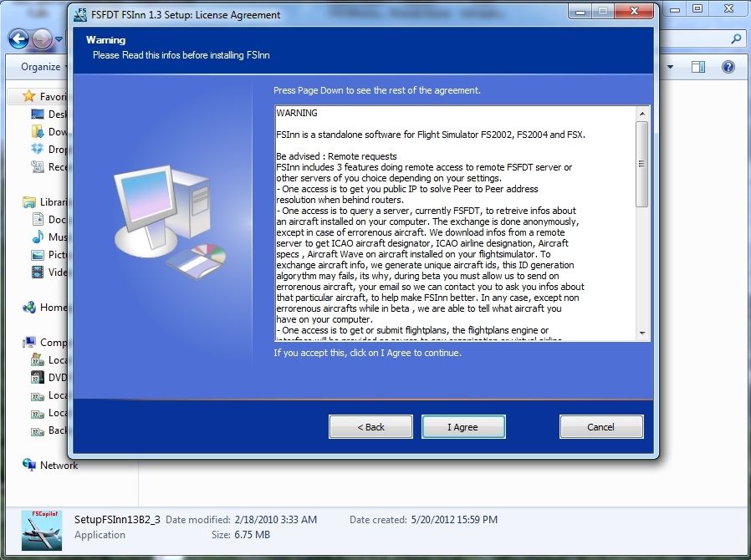
Task: Click the Date created value in details pane
Action: 454,520
